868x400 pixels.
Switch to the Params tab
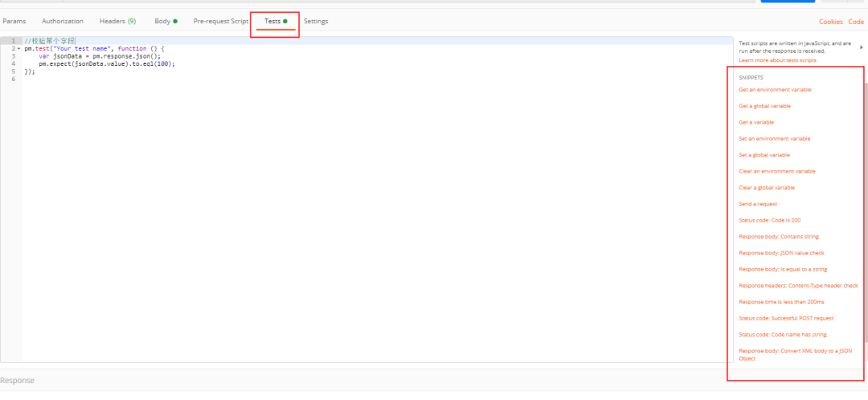coord(14,21)
